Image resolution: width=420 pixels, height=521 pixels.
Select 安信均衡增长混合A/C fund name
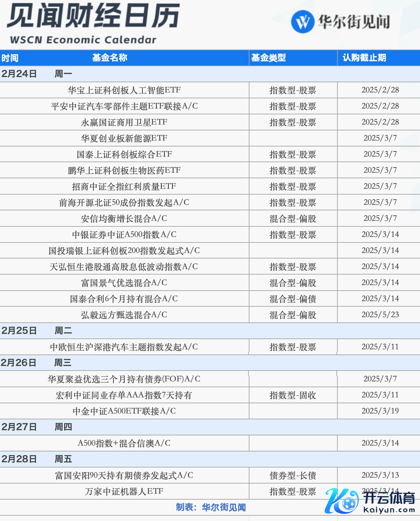tap(124, 219)
